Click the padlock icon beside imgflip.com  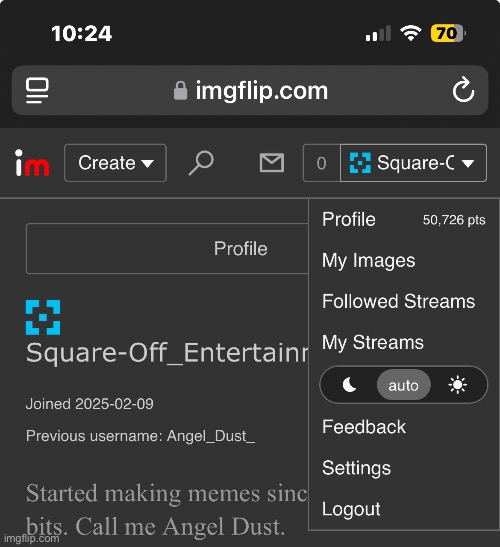tap(180, 90)
